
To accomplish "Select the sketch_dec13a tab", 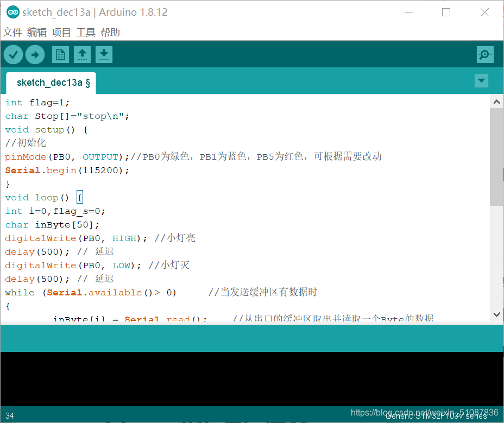I will tap(51, 83).
